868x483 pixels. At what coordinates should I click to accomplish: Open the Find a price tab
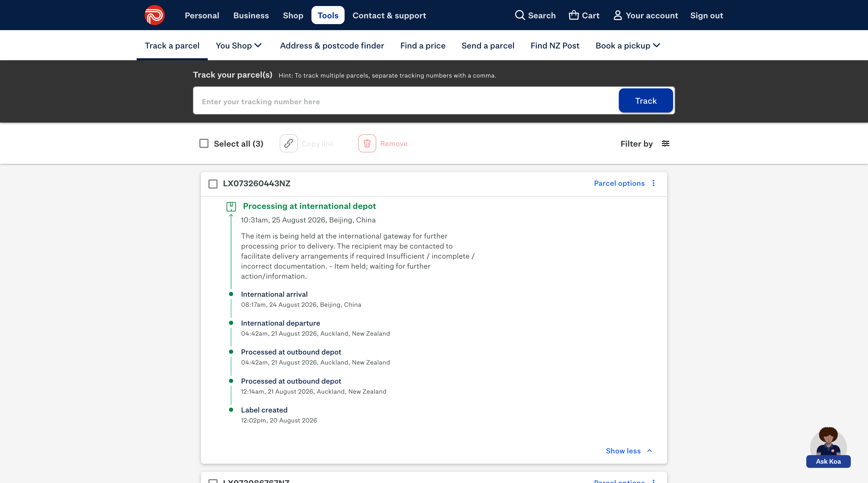[422, 45]
